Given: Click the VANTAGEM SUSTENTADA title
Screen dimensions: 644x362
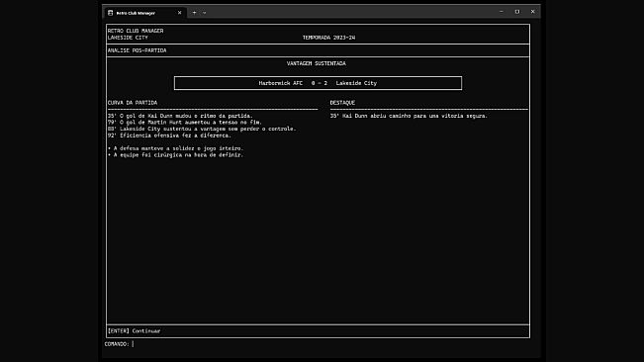Looking at the screenshot, I should coord(317,63).
